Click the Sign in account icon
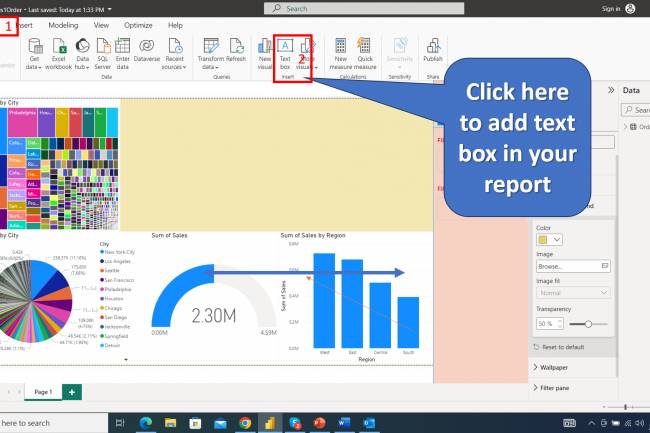 point(630,8)
